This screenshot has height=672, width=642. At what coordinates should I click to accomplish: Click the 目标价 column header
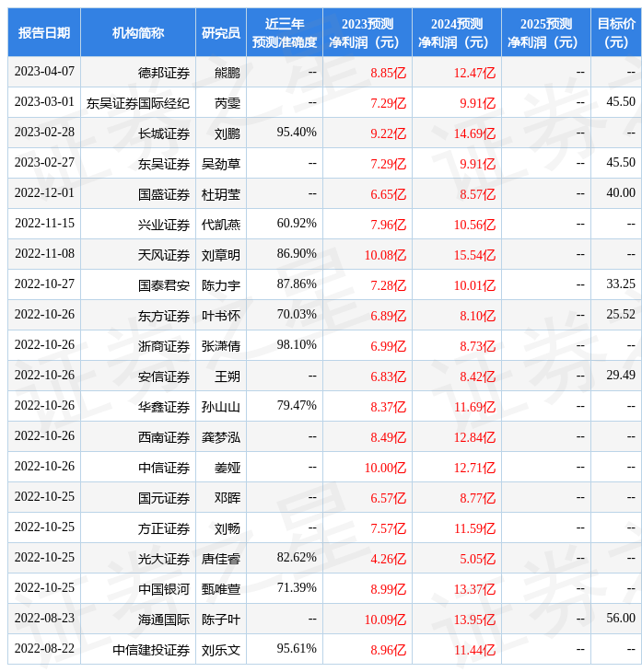[x=616, y=32]
